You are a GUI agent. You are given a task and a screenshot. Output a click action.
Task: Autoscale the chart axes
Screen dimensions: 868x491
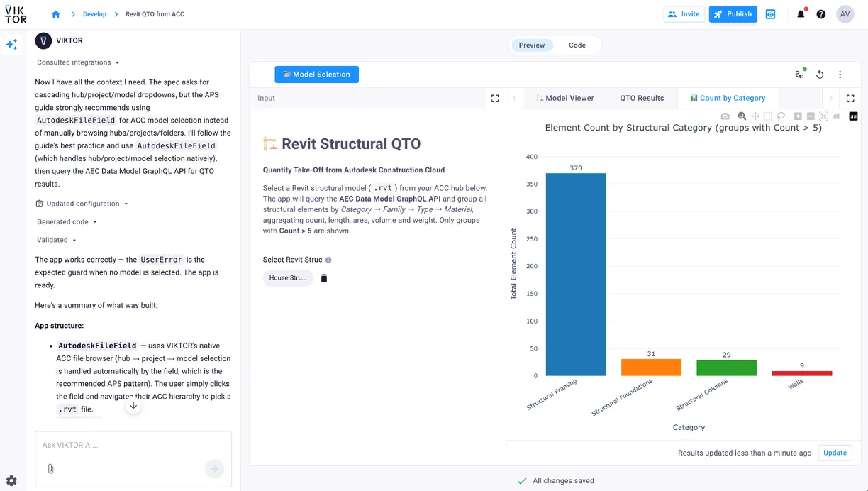click(823, 116)
